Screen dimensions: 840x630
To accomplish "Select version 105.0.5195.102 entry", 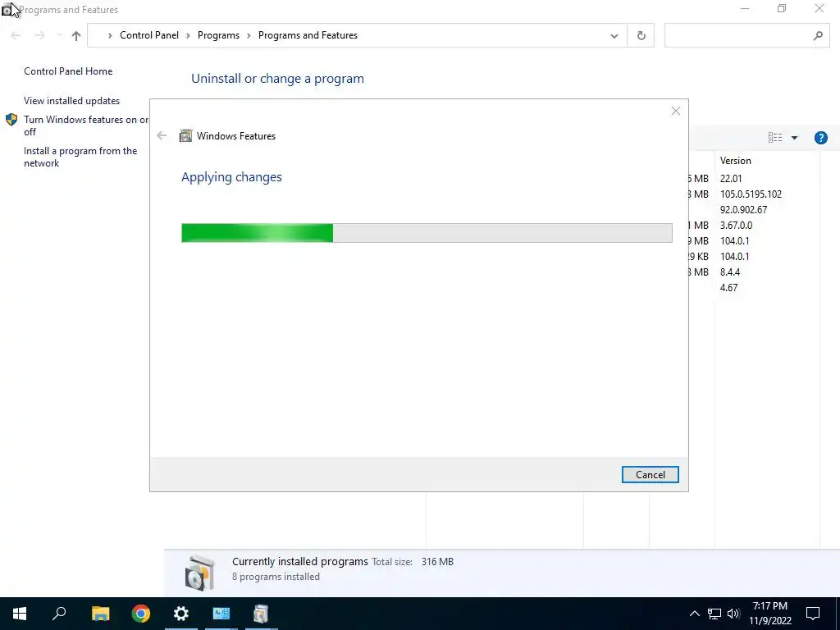I will click(x=751, y=194).
